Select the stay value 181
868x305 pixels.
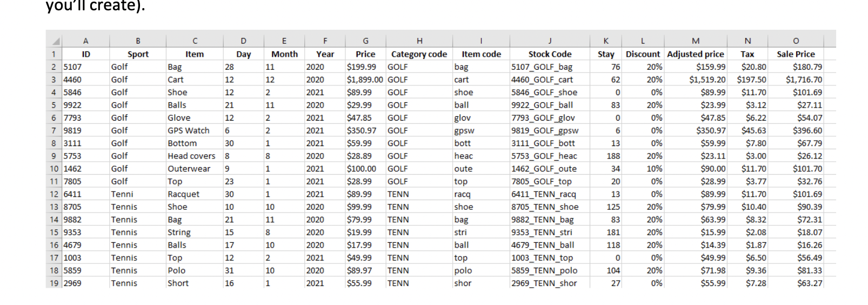coord(606,232)
